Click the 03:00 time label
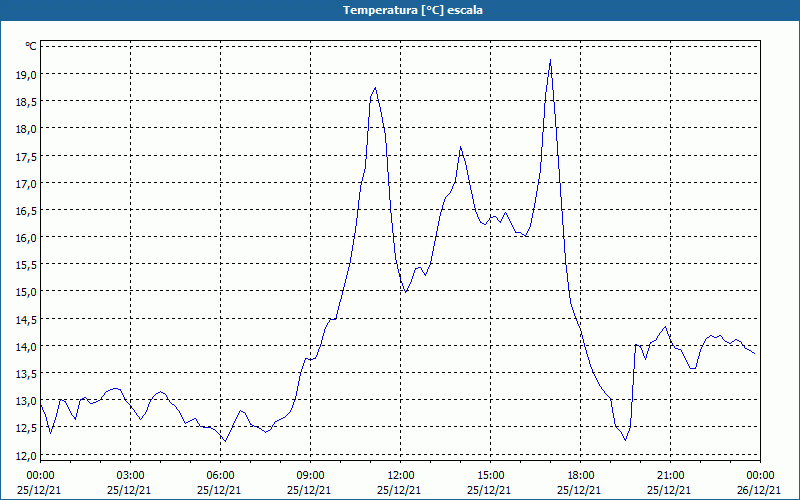The width and height of the screenshot is (800, 500). (131, 476)
